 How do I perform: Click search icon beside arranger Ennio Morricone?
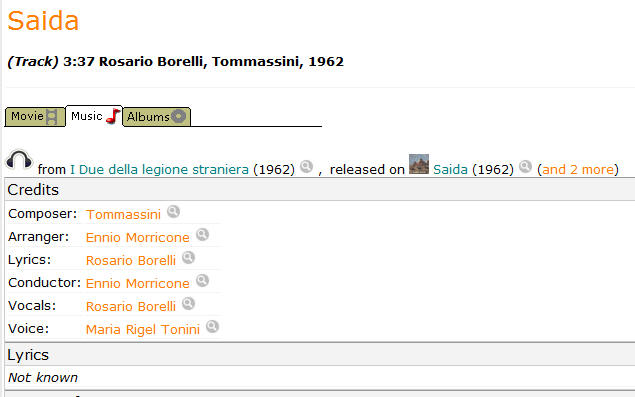pyautogui.click(x=202, y=235)
